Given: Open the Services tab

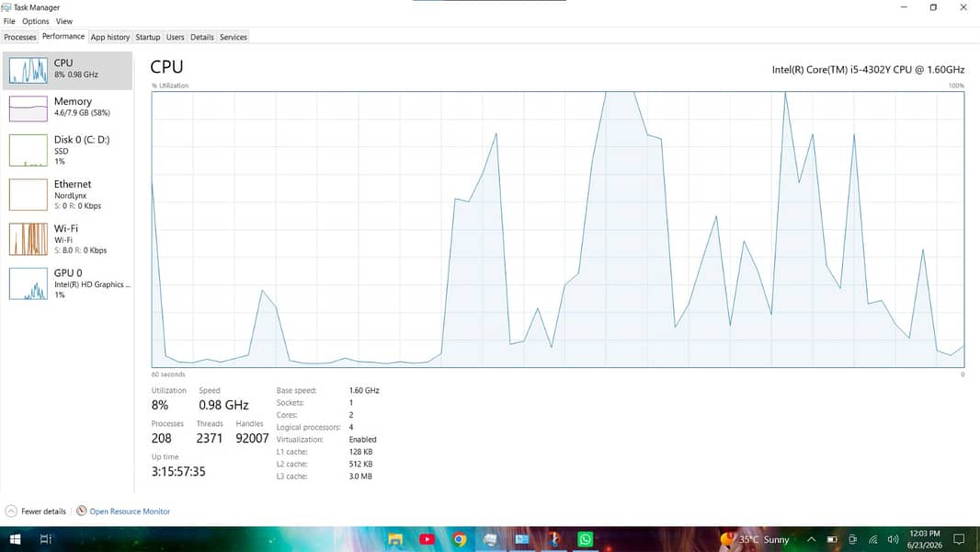Looking at the screenshot, I should tap(234, 37).
